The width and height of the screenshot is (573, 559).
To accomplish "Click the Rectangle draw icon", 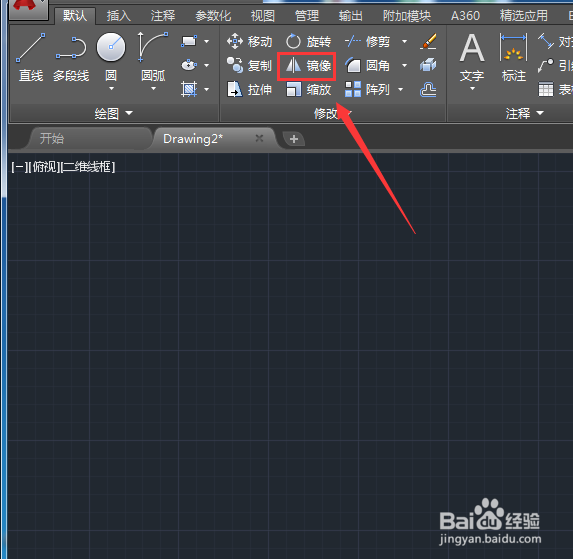I will [x=189, y=41].
